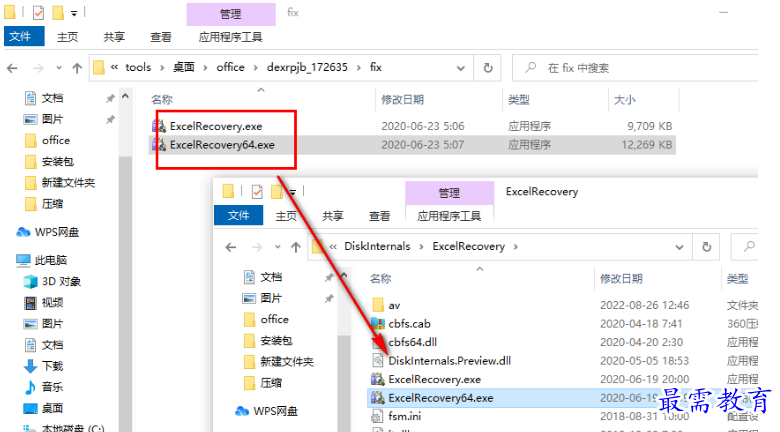Click the back arrow in the ExcelRecovery window
This screenshot has height=432, width=780.
click(x=231, y=247)
